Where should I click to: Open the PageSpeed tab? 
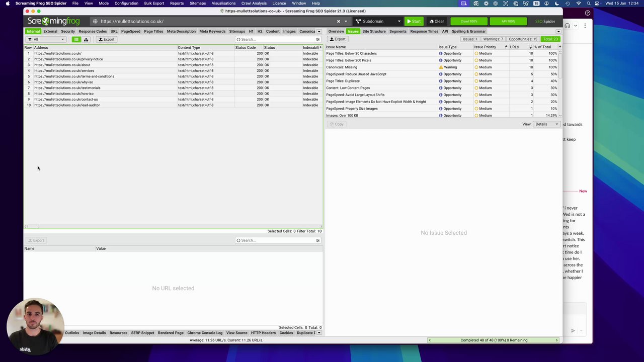(130, 31)
